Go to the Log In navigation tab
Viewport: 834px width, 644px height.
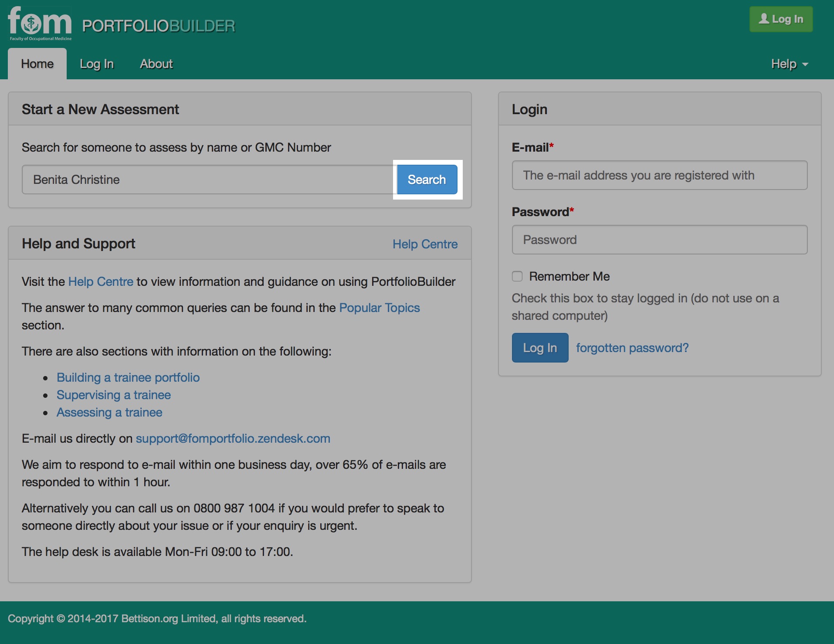pyautogui.click(x=97, y=64)
